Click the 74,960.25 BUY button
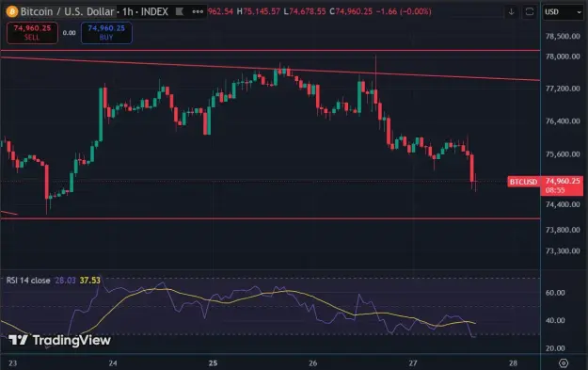This screenshot has height=370, width=588. click(106, 33)
